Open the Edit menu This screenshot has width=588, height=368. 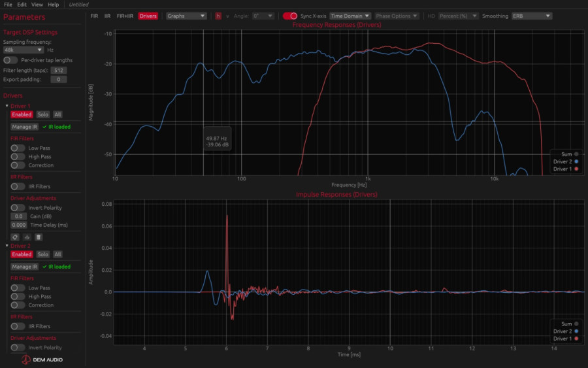22,5
